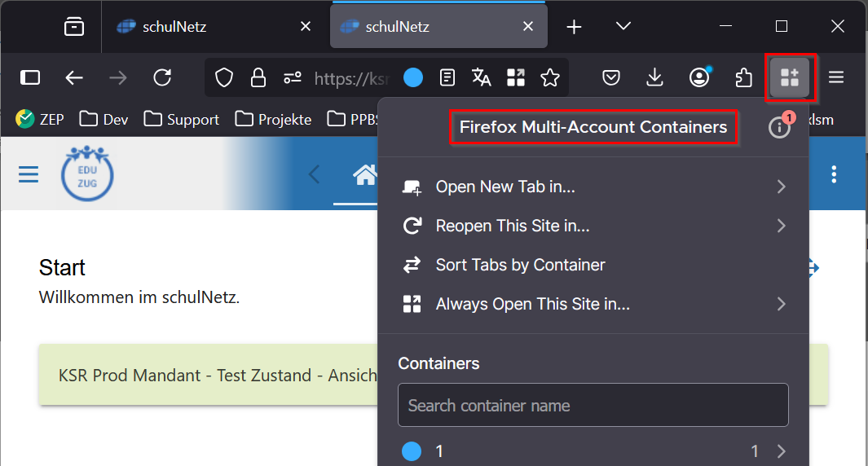Open the tracking protection shield

click(x=224, y=77)
